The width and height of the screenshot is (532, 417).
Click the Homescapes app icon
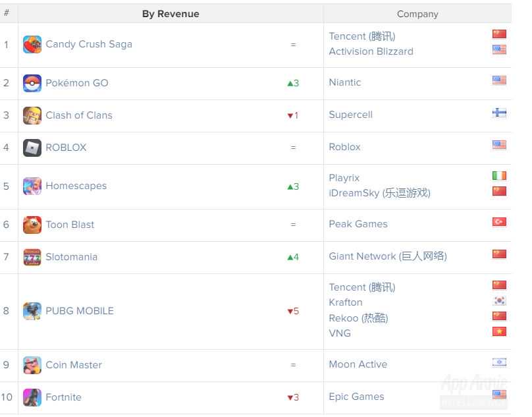pos(32,186)
